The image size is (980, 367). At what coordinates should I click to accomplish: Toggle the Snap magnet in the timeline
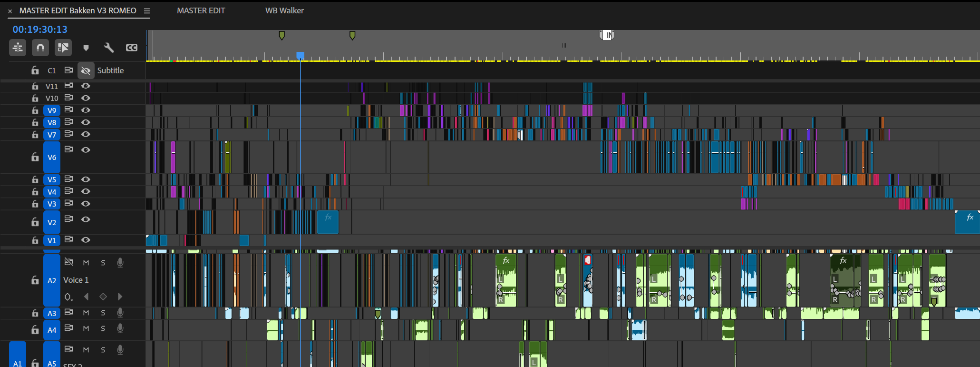(40, 48)
